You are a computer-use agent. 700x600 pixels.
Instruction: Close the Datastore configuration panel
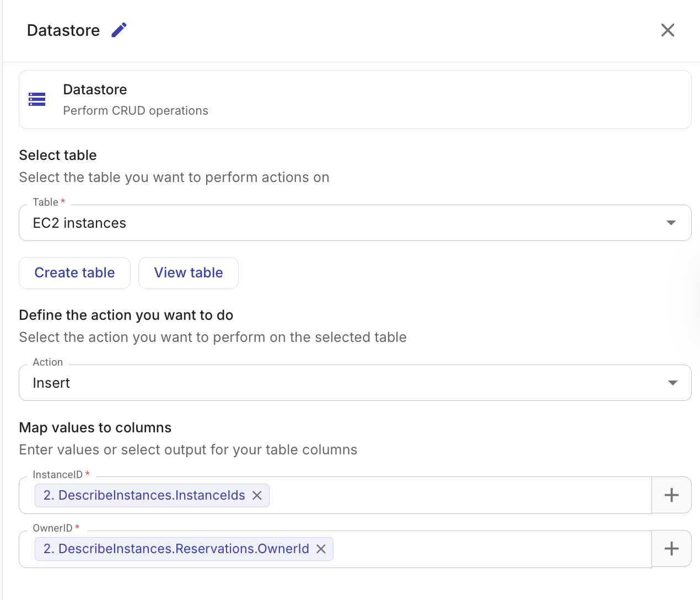click(x=667, y=30)
